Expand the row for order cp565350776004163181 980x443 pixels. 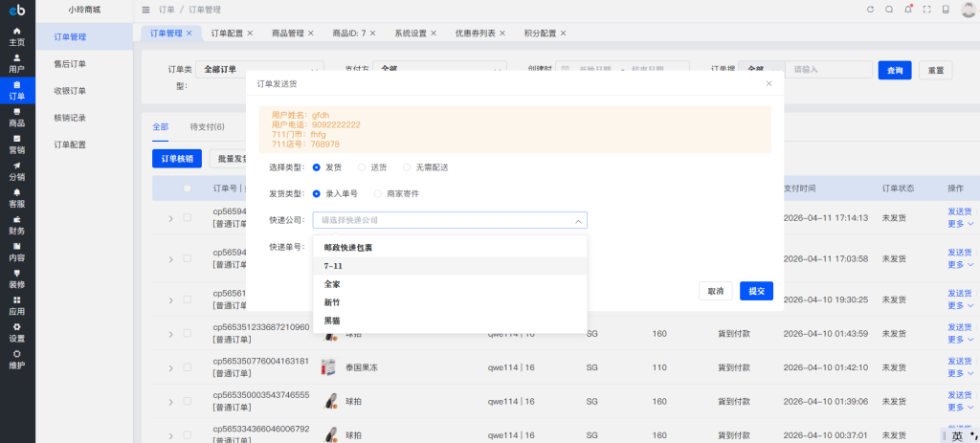(170, 367)
